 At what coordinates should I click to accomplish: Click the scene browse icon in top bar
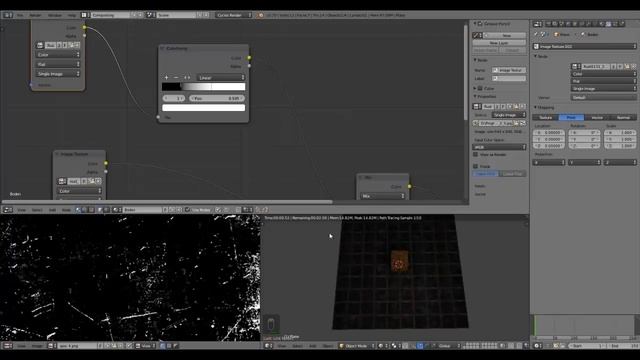tap(150, 15)
